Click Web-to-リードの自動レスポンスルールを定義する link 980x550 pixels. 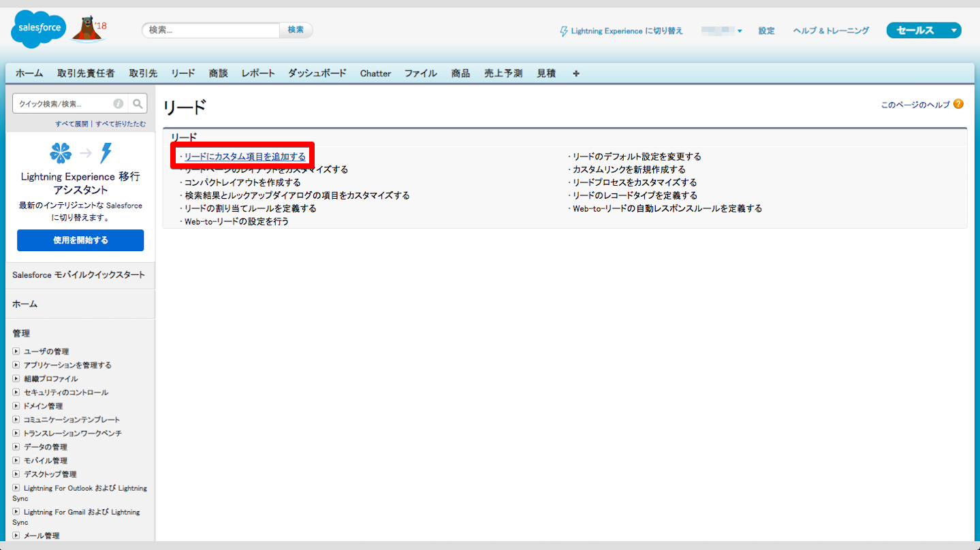tap(667, 208)
